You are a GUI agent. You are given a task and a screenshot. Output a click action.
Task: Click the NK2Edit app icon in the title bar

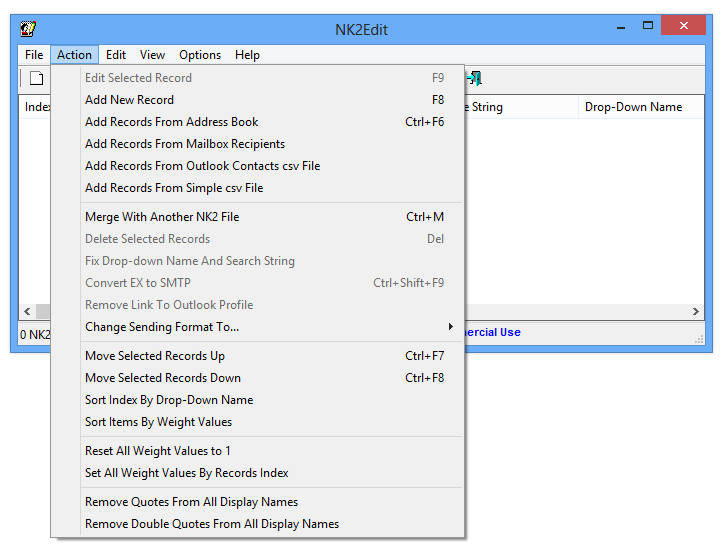pos(29,28)
